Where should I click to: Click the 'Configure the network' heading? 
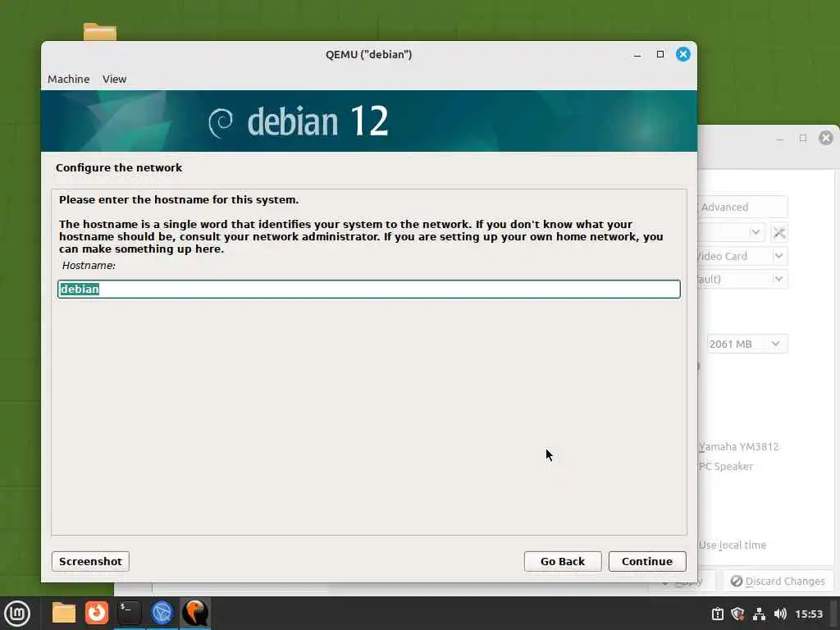pyautogui.click(x=119, y=167)
